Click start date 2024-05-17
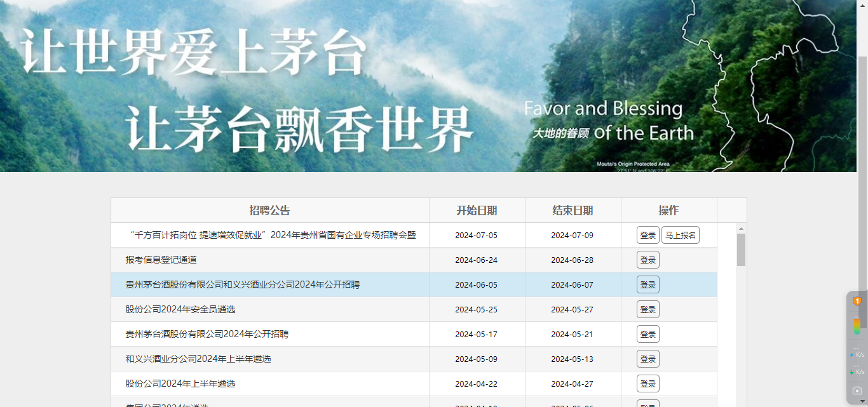Viewport: 868px width, 407px height. click(x=477, y=334)
